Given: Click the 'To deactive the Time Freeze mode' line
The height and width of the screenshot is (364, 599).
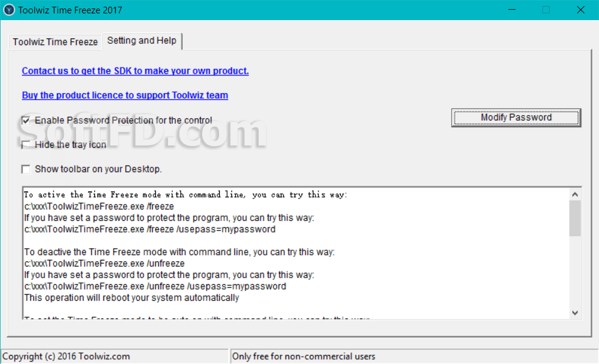Looking at the screenshot, I should pyautogui.click(x=179, y=252).
